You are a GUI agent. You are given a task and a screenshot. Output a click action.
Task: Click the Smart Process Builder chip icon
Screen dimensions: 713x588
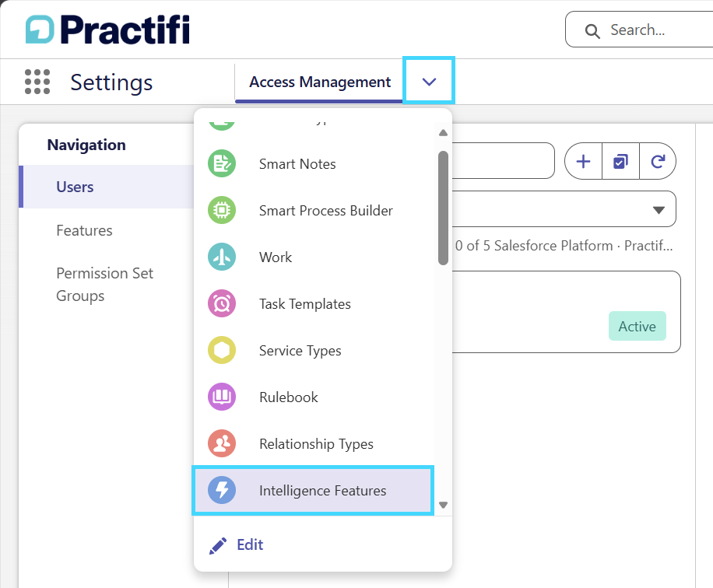coord(222,211)
